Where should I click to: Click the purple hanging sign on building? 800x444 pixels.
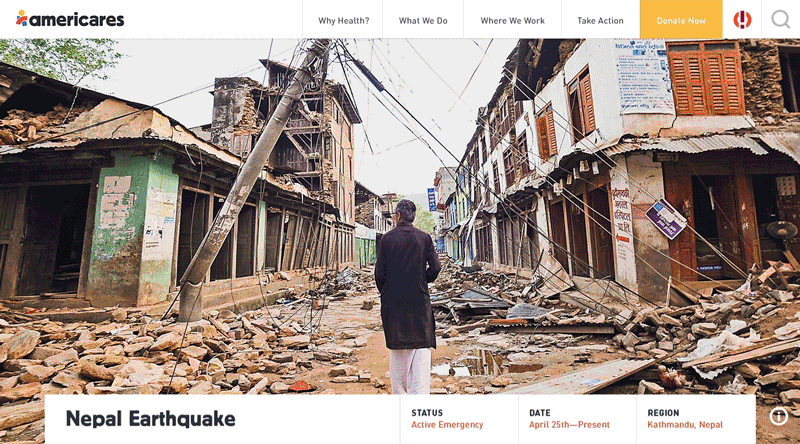665,218
